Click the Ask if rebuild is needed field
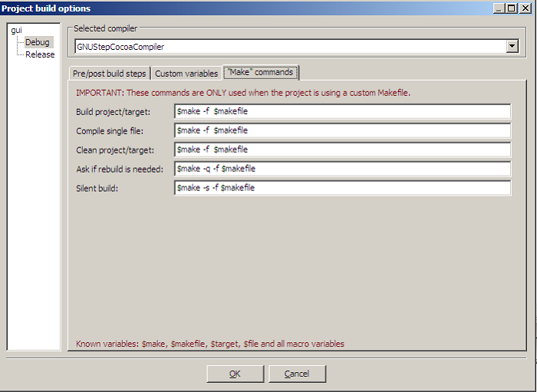The height and width of the screenshot is (392, 537). coord(342,169)
